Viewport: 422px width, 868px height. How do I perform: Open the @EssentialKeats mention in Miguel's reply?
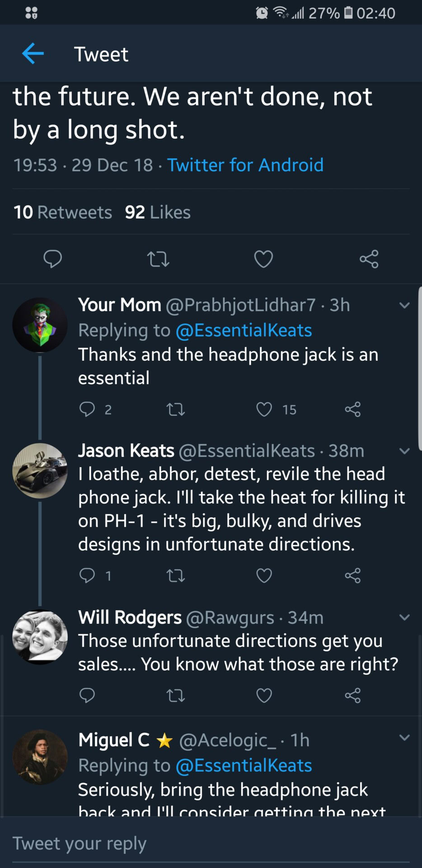(x=244, y=765)
